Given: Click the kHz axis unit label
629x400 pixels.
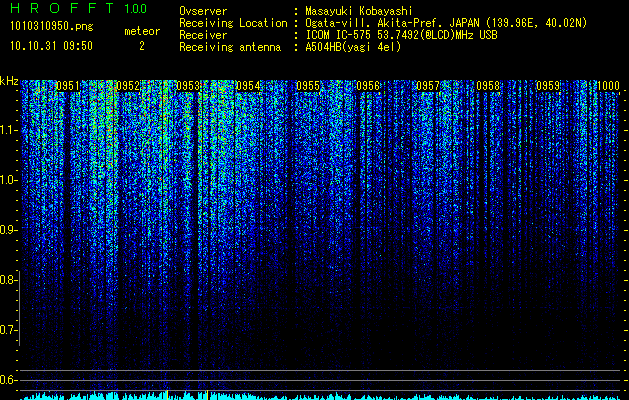Looking at the screenshot, I should click(x=9, y=81).
